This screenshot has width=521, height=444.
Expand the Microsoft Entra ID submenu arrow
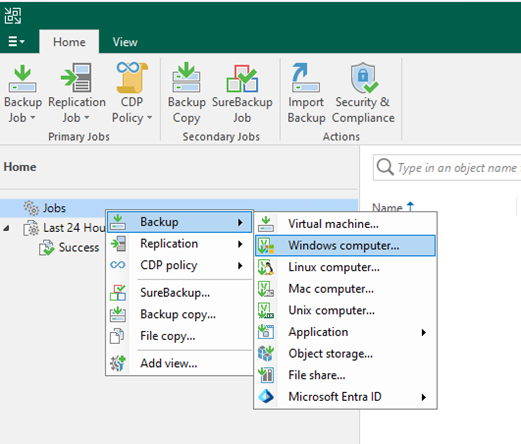tap(423, 397)
